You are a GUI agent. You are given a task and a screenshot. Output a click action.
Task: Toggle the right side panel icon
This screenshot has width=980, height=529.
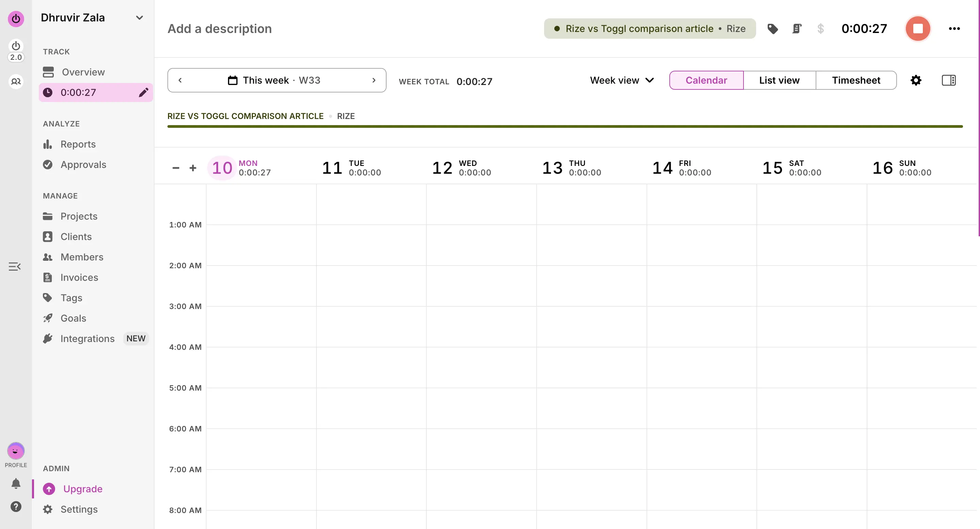coord(948,80)
